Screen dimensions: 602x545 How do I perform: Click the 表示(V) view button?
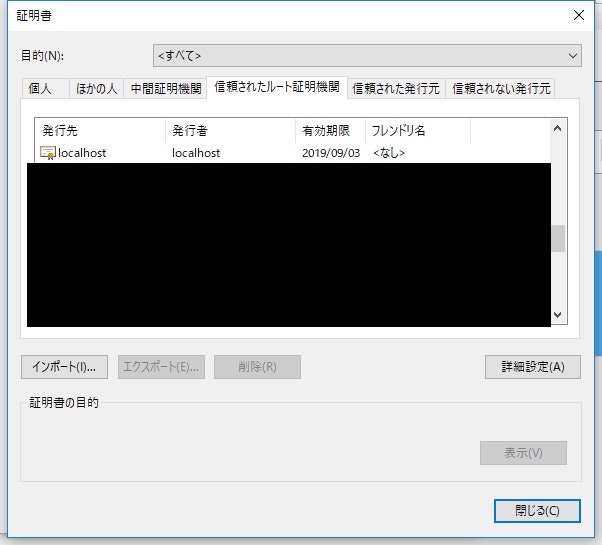click(523, 453)
